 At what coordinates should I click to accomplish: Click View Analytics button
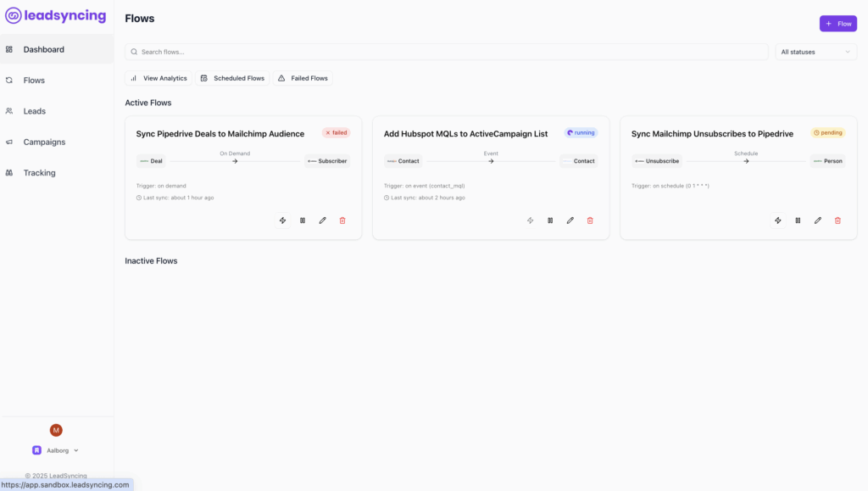pyautogui.click(x=159, y=78)
